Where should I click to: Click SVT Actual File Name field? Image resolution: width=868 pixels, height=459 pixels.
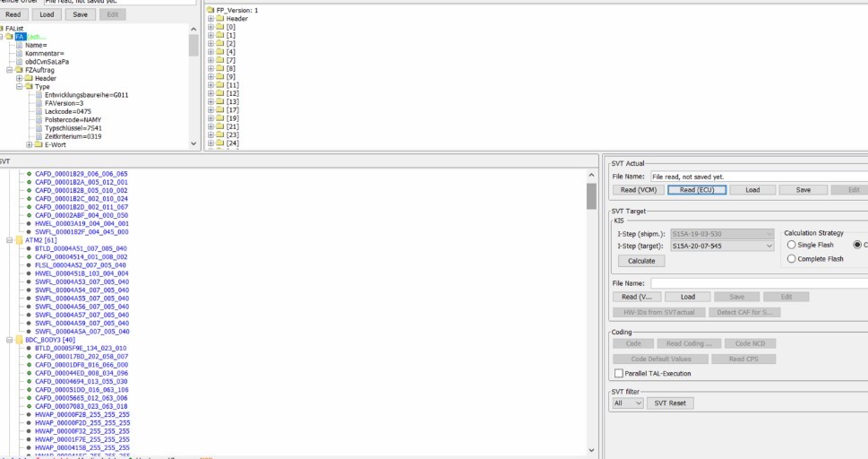click(x=759, y=177)
